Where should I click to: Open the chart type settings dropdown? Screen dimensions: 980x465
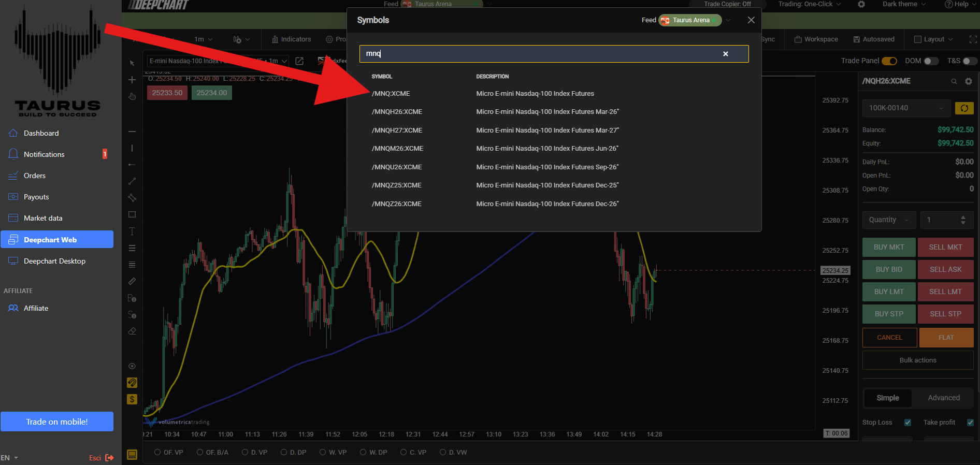(241, 39)
